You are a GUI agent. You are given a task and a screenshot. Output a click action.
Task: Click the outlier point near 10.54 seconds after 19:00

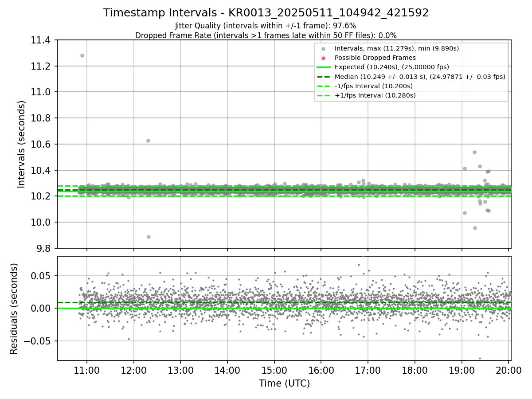pos(474,152)
